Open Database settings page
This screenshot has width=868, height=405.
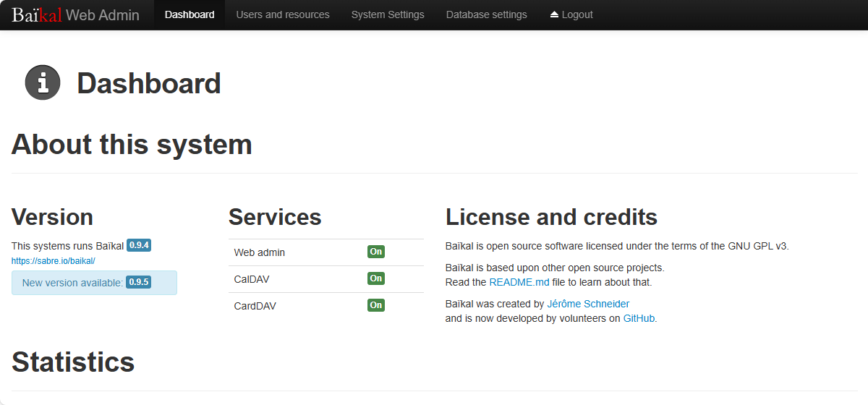tap(487, 14)
